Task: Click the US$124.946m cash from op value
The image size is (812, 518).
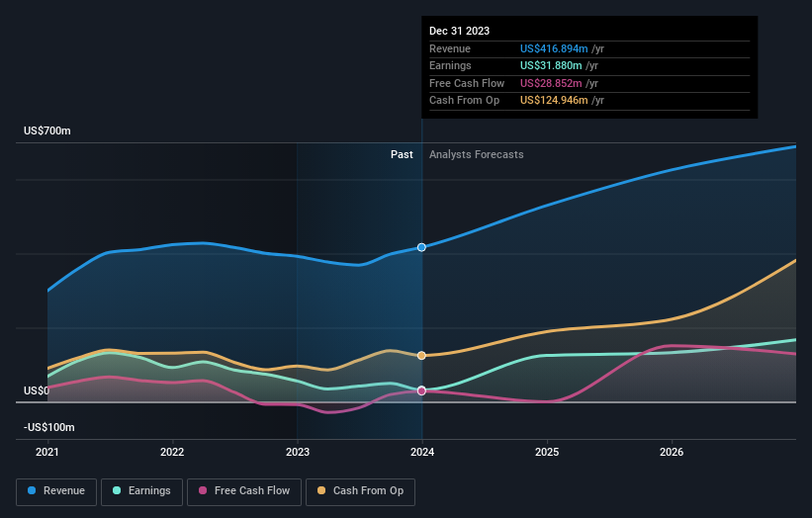Action: pos(554,101)
